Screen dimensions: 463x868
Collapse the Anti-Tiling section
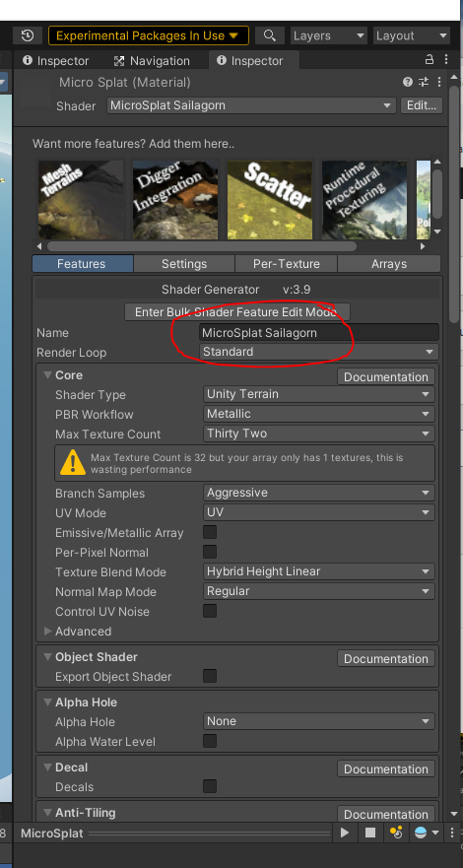pyautogui.click(x=47, y=813)
